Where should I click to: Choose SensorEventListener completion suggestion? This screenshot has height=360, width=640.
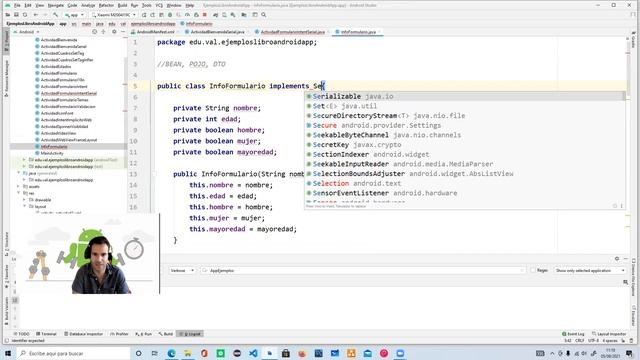click(x=464, y=193)
